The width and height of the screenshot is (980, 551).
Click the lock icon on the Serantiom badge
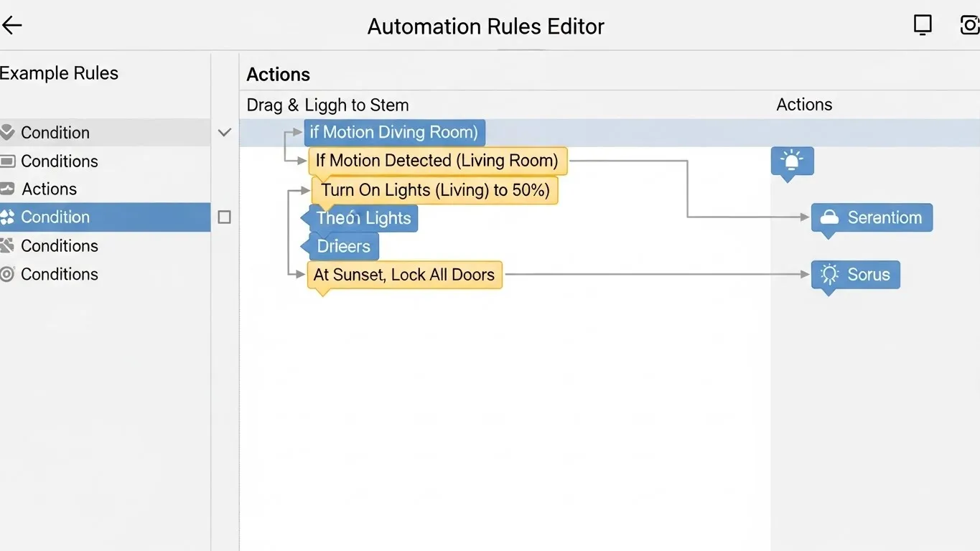[x=829, y=217]
